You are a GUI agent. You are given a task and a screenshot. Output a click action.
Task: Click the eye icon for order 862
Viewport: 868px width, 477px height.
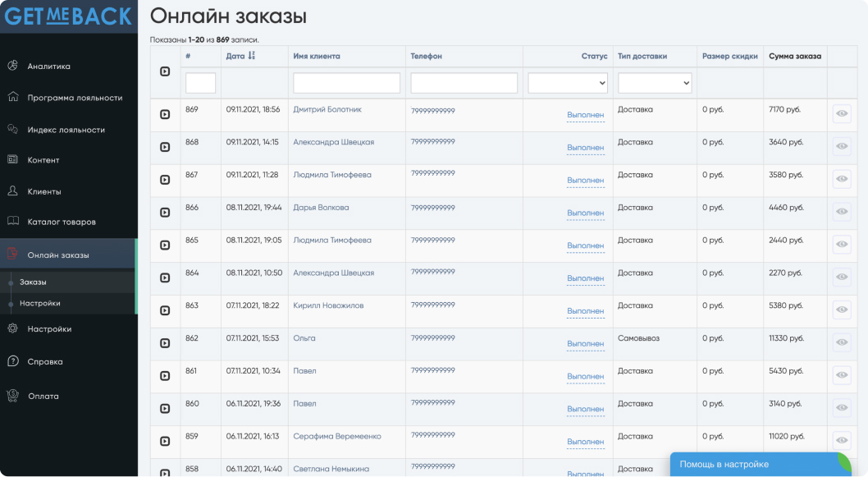coord(841,343)
